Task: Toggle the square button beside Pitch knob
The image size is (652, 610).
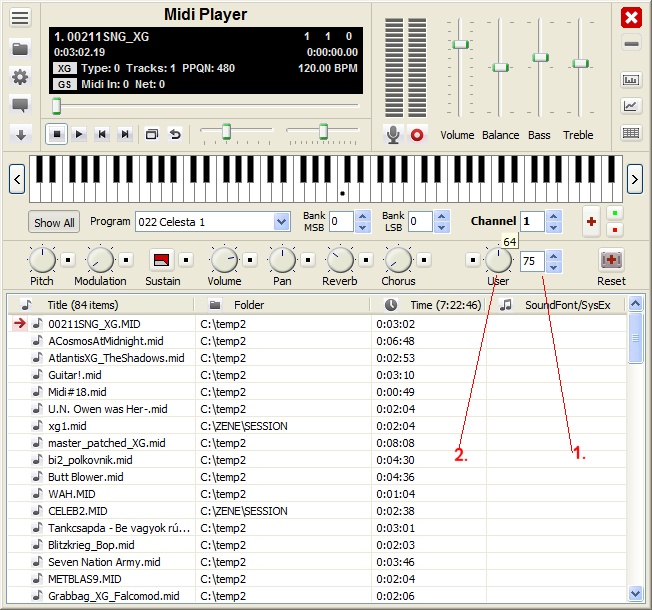Action: [x=68, y=260]
